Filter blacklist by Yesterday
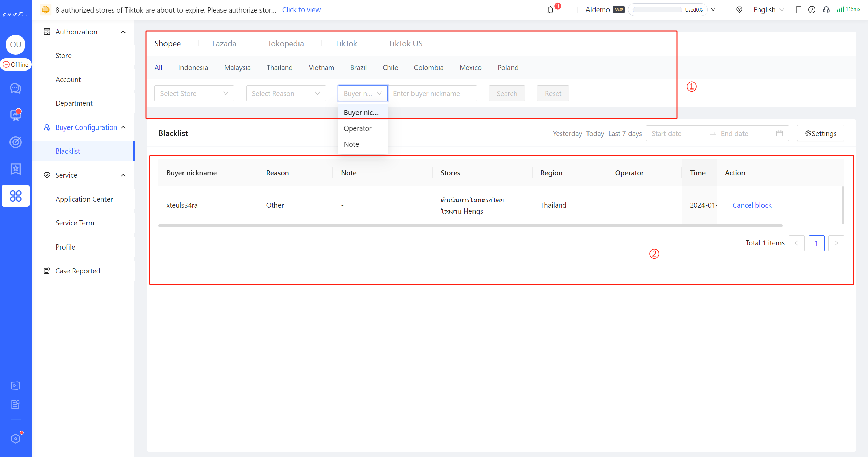The width and height of the screenshot is (868, 457). tap(567, 133)
